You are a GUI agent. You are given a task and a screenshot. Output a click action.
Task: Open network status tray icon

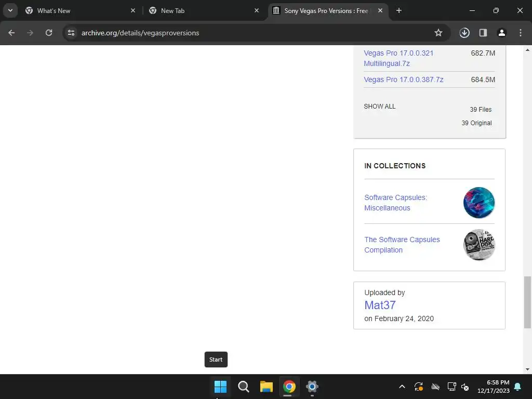pos(451,387)
